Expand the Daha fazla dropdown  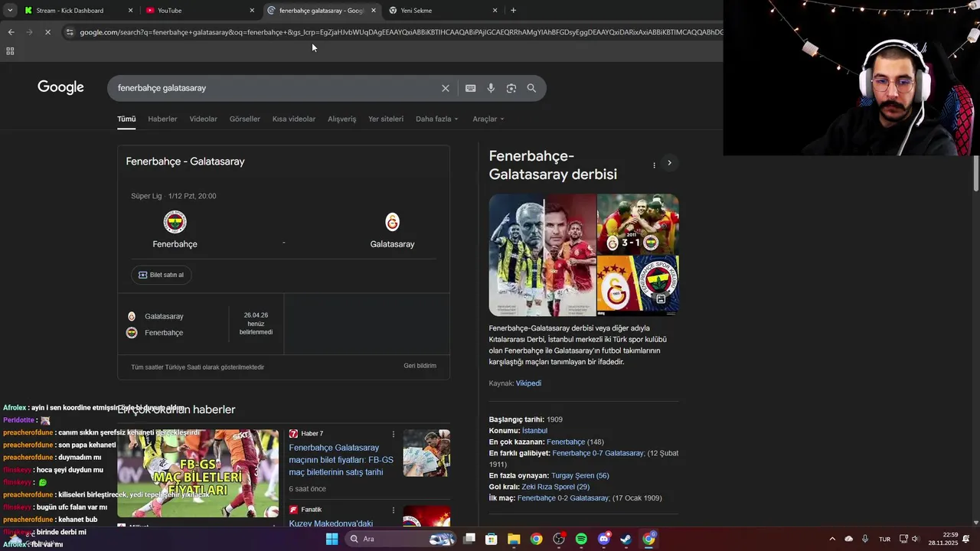click(437, 119)
